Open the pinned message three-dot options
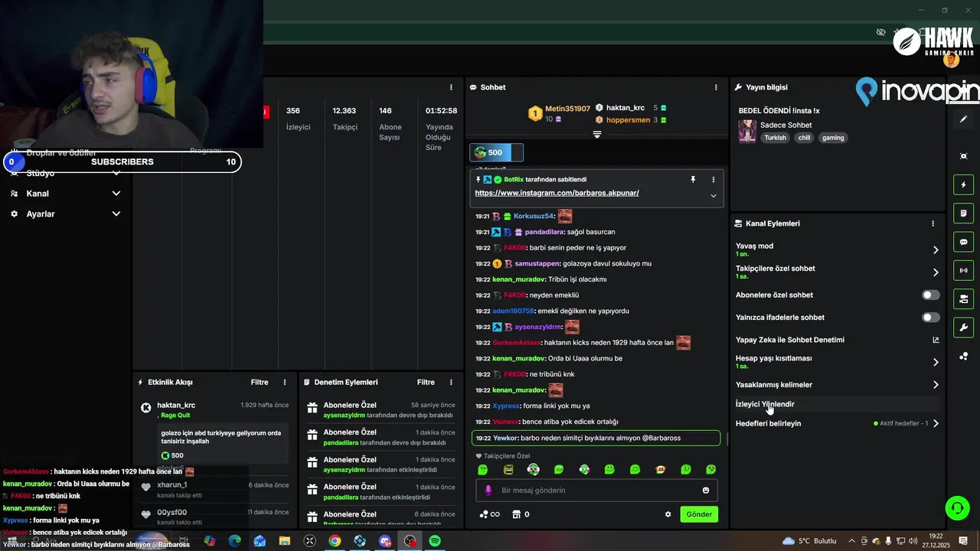The width and height of the screenshot is (980, 551). point(713,179)
